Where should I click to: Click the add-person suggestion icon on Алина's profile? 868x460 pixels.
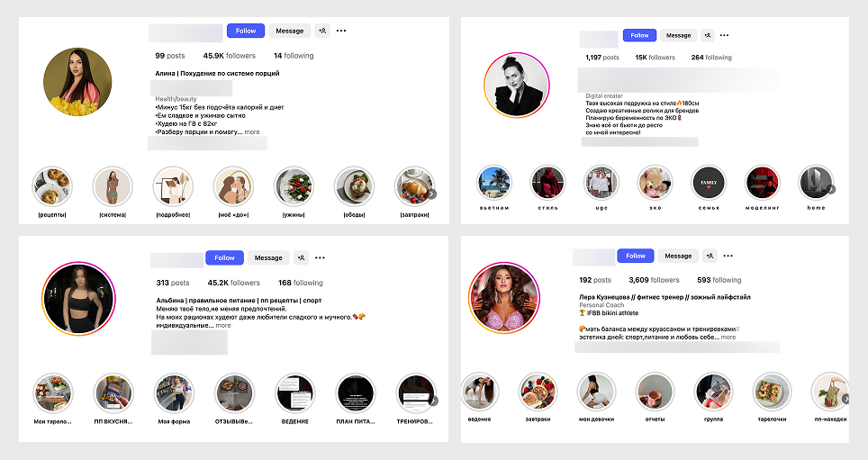click(322, 31)
